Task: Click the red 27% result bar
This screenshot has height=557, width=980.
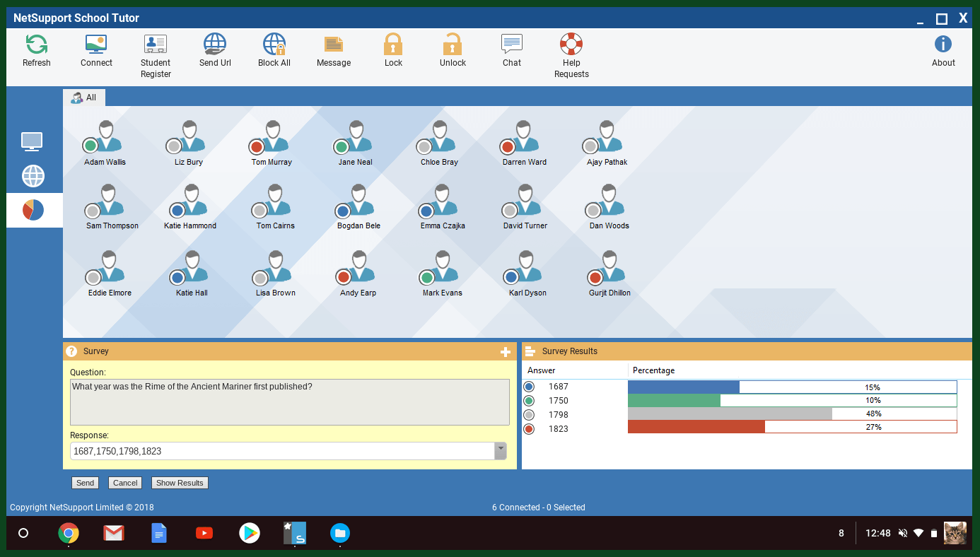Action: (x=696, y=427)
